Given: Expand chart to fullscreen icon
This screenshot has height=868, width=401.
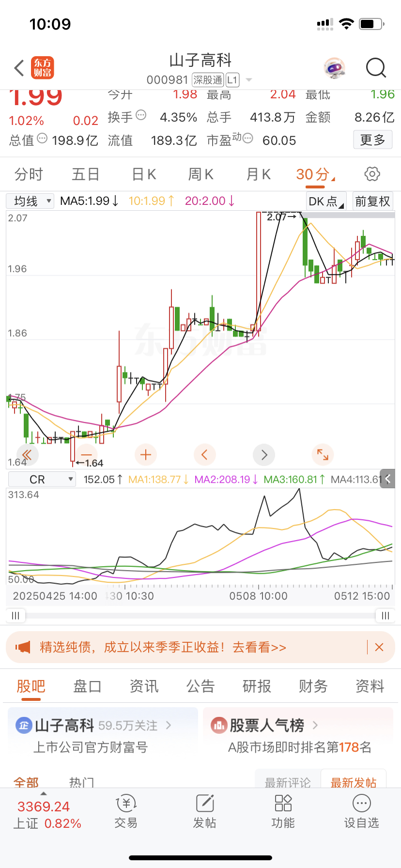Looking at the screenshot, I should (x=323, y=455).
